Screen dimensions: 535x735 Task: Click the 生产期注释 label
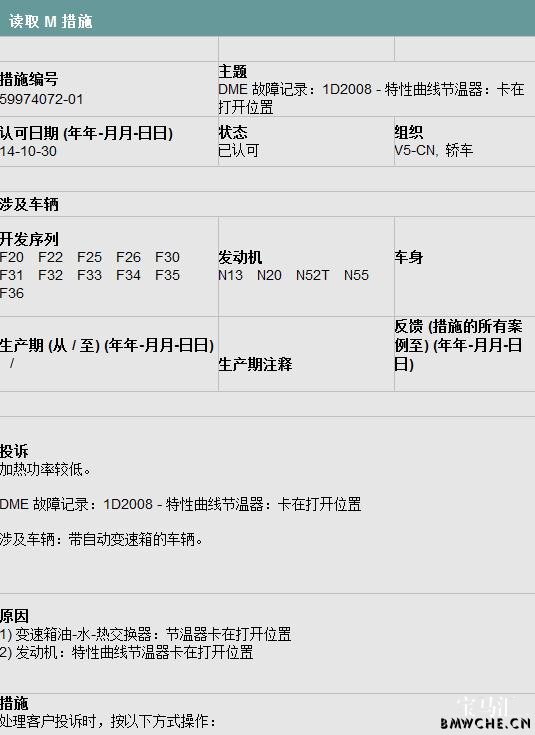(255, 364)
